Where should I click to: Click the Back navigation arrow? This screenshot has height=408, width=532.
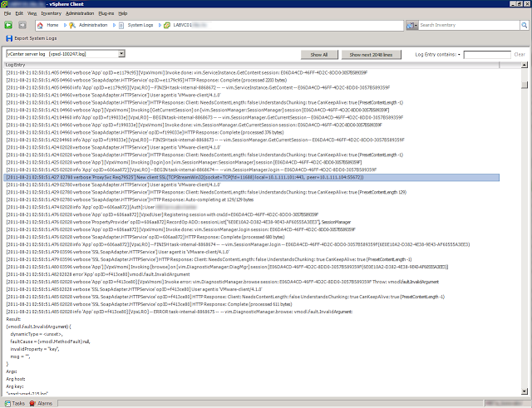pyautogui.click(x=7, y=26)
